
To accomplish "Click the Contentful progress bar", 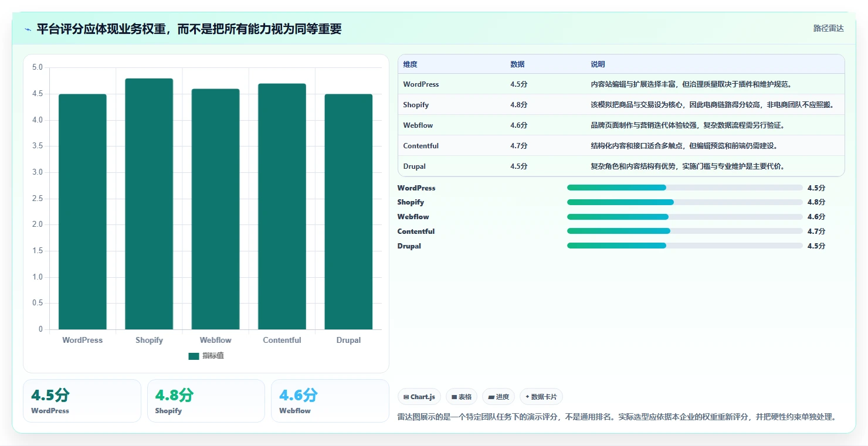I will pos(685,231).
